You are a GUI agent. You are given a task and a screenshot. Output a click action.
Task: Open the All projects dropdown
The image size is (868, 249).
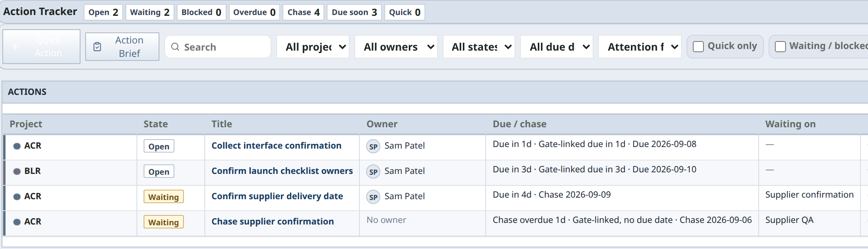313,47
